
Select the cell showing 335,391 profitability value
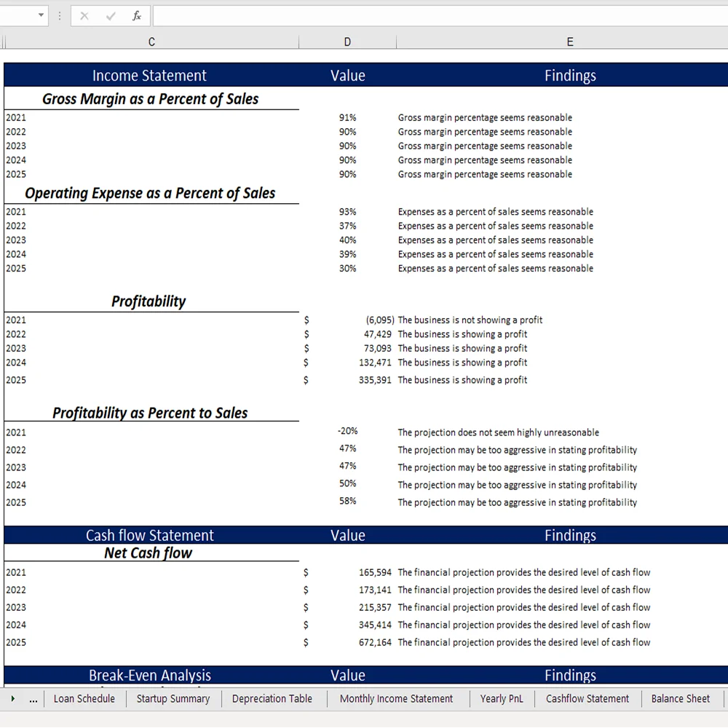pos(348,379)
